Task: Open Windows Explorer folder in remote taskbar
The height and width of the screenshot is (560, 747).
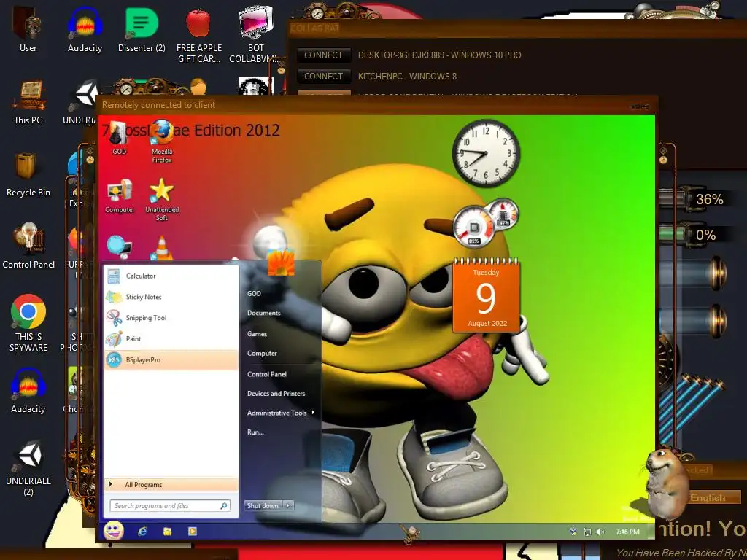Action: (167, 532)
